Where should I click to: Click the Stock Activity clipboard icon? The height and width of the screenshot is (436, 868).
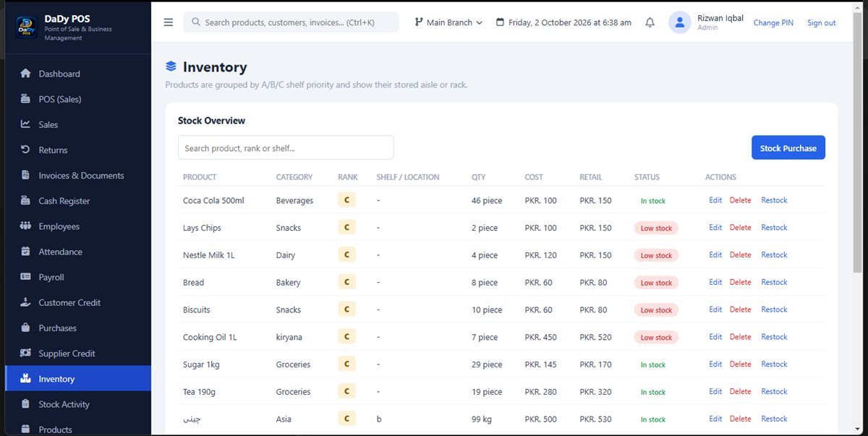click(x=25, y=404)
